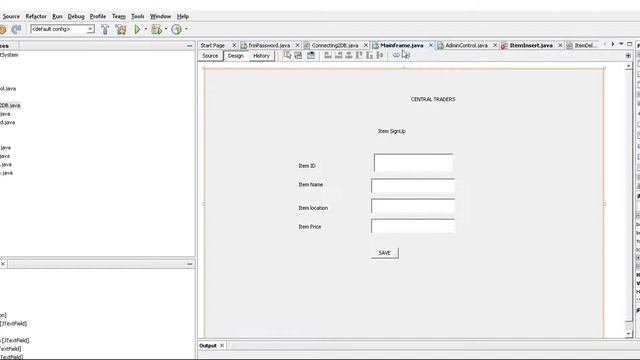
Task: Switch to the Connecting2DB.java tab
Action: pyautogui.click(x=335, y=45)
